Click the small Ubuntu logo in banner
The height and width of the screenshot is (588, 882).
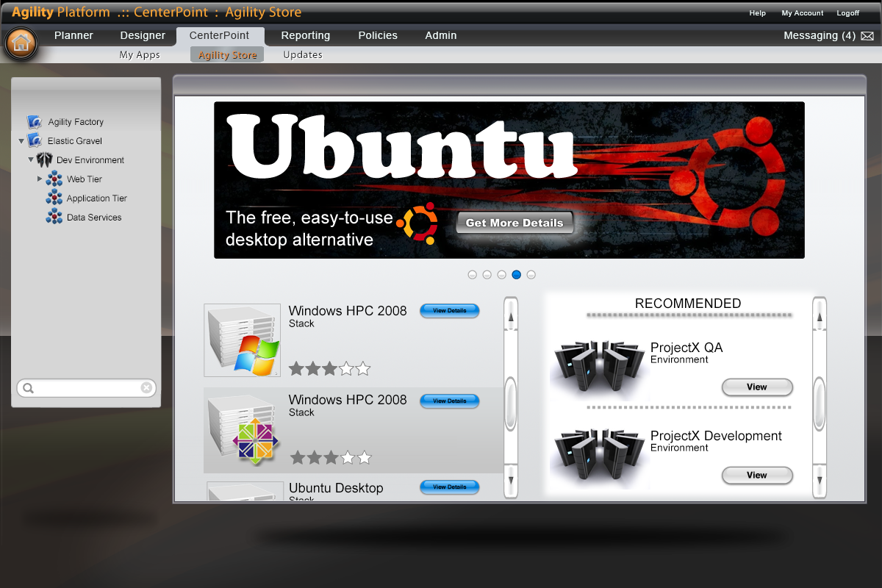point(417,223)
